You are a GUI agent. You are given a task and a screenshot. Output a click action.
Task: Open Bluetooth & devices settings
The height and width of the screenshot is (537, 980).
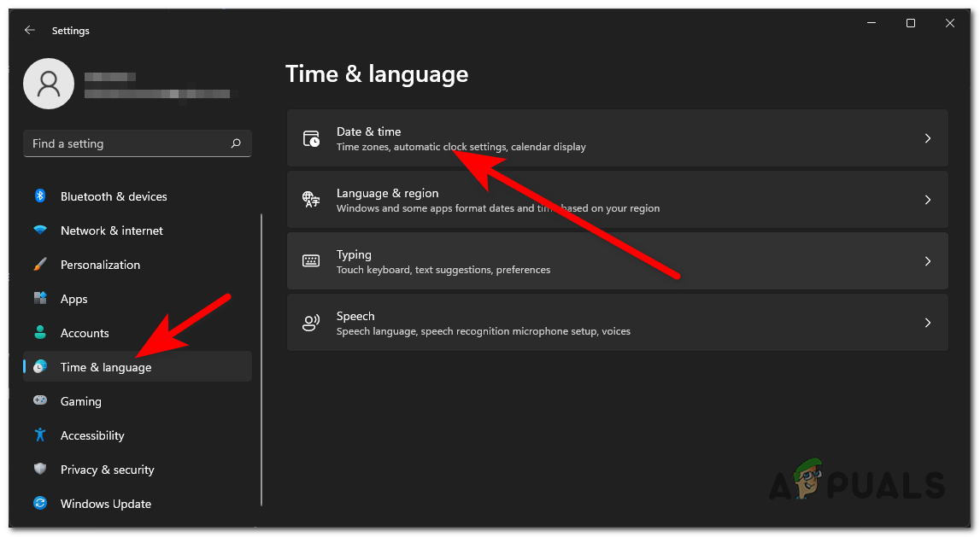tap(138, 196)
